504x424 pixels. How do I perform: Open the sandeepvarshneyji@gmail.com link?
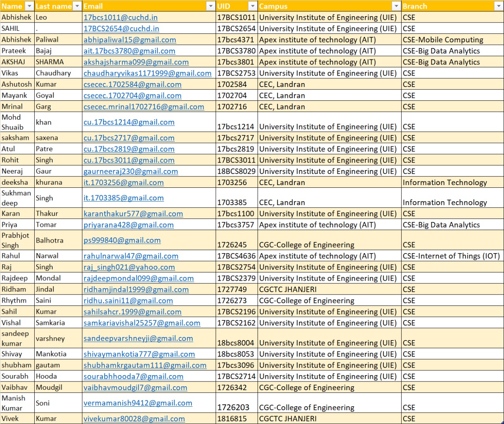tap(138, 339)
